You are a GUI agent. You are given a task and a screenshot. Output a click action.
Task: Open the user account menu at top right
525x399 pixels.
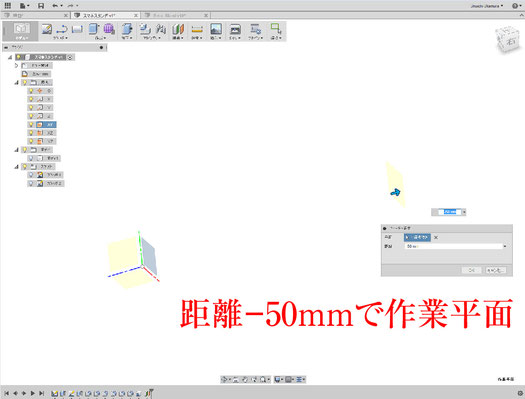click(x=487, y=6)
